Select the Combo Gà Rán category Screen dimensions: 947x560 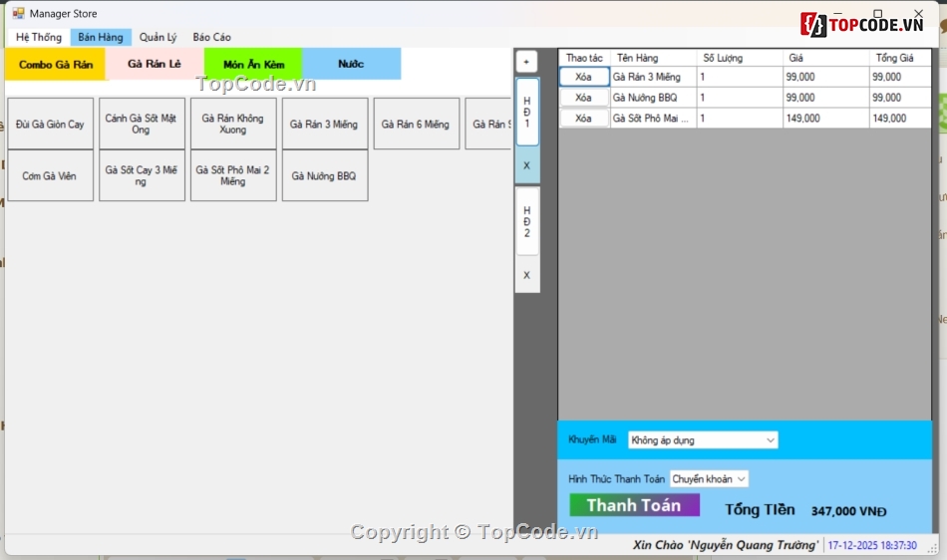coord(55,64)
